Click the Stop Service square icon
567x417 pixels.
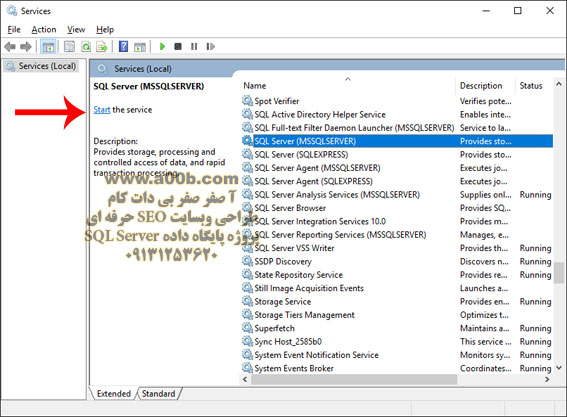(178, 47)
